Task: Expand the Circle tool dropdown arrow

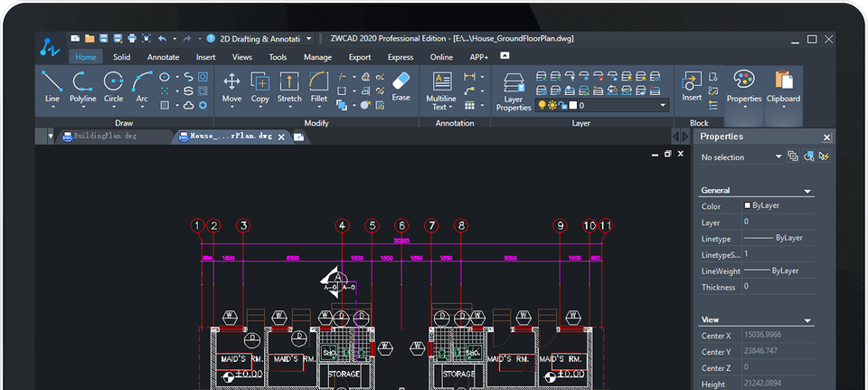Action: (114, 107)
